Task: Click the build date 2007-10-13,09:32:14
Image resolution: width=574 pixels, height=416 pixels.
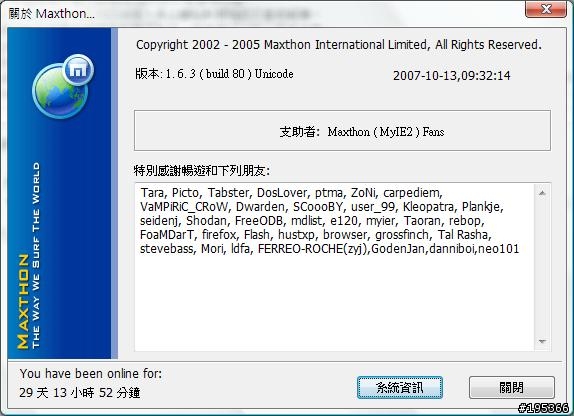Action: pyautogui.click(x=451, y=76)
